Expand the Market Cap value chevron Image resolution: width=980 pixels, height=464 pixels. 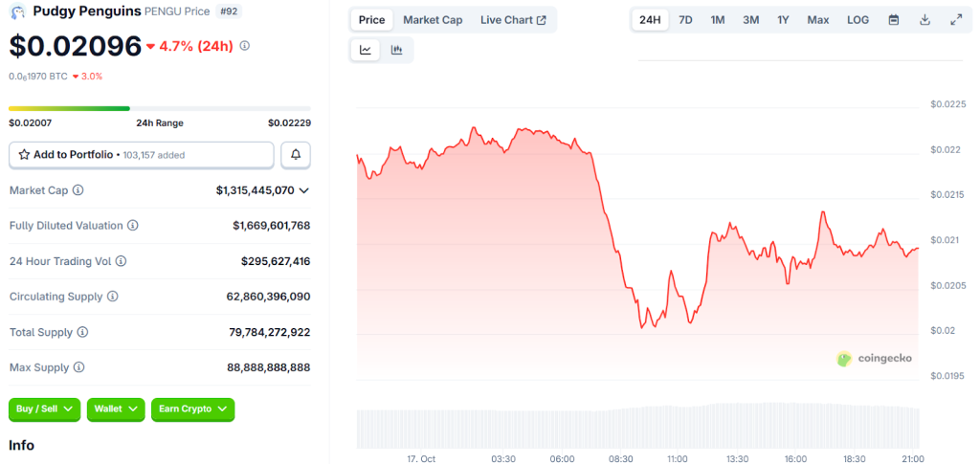tap(304, 190)
